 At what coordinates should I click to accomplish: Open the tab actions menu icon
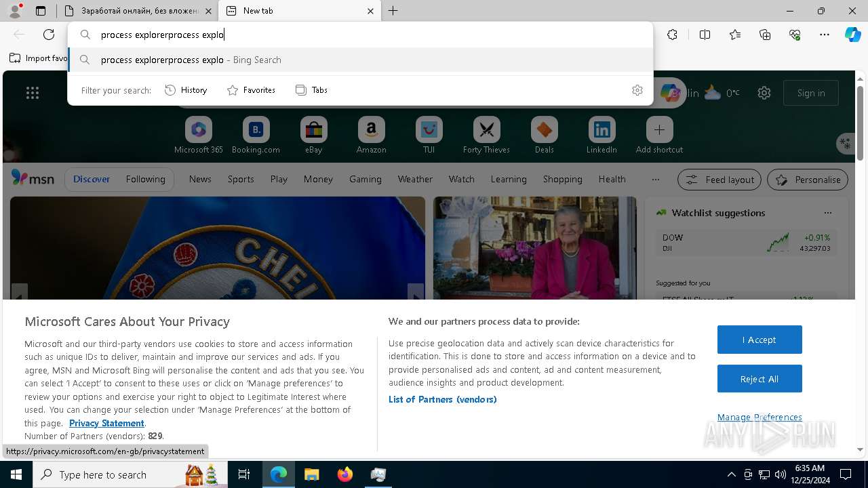tap(41, 11)
